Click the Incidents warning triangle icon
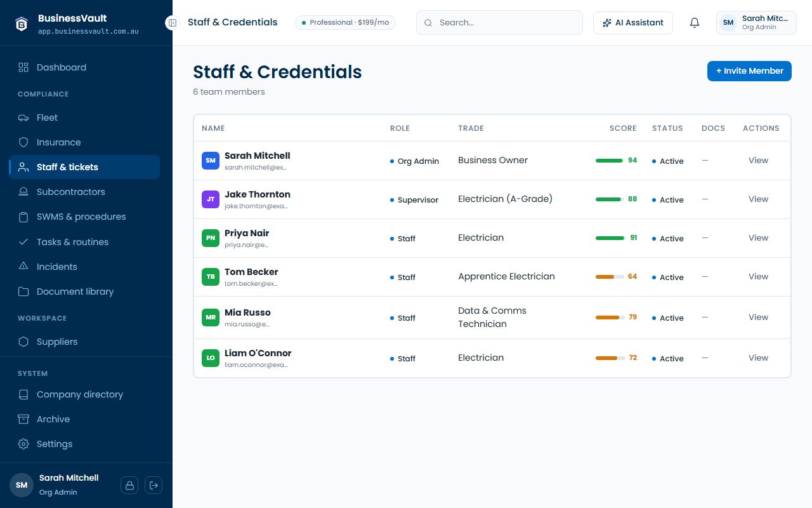The image size is (812, 508). pyautogui.click(x=23, y=267)
